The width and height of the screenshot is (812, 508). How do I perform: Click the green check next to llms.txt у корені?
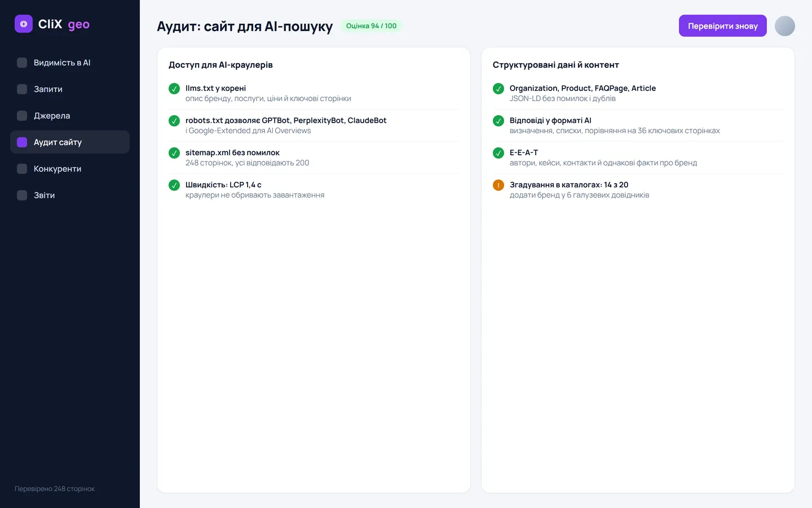[174, 89]
